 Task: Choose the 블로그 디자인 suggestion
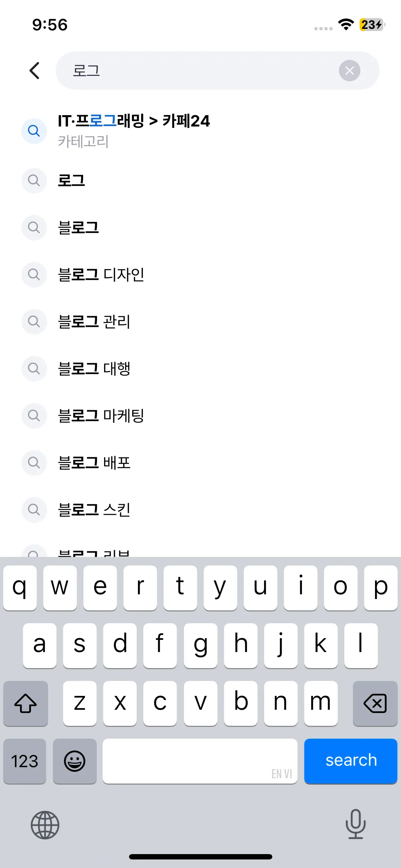[x=101, y=275]
